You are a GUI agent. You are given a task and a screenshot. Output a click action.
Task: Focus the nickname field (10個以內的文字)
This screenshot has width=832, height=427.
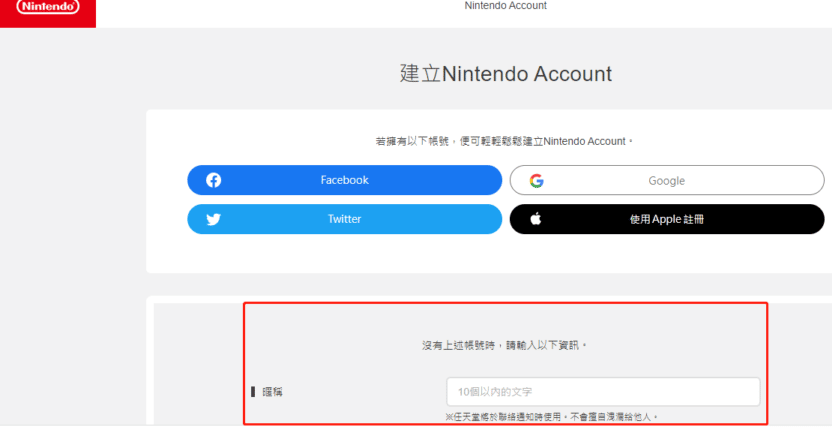[603, 392]
